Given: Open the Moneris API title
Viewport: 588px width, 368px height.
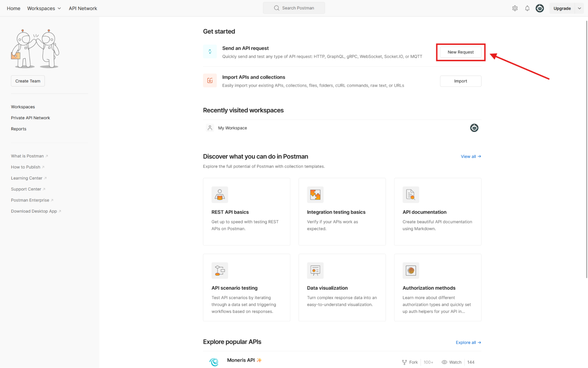Looking at the screenshot, I should coord(241,360).
